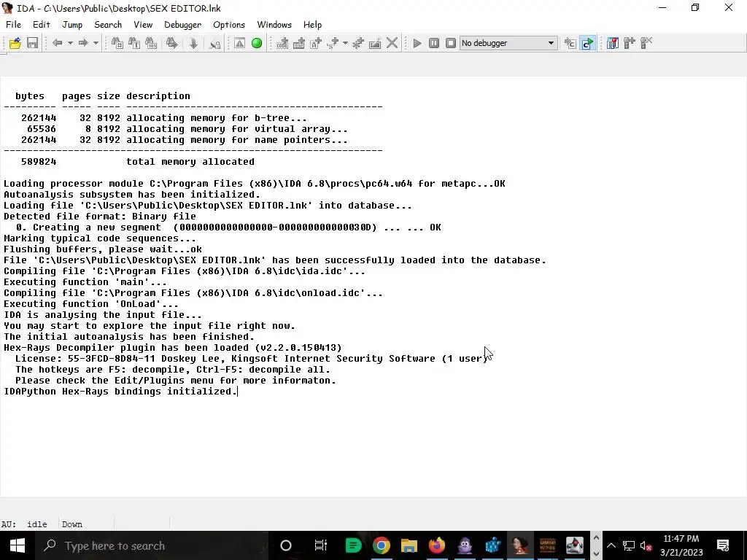Click the binoculars byte sequence search icon
The image size is (747, 560).
(151, 43)
